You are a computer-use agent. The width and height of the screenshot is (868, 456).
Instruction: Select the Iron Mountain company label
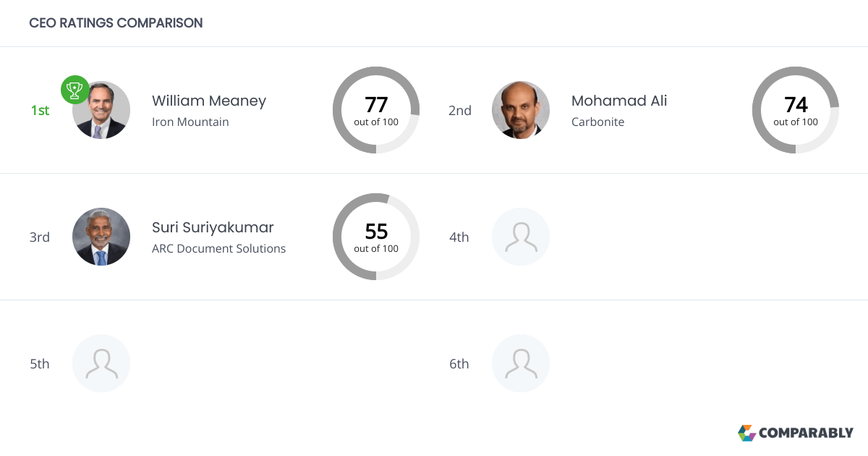click(x=190, y=122)
